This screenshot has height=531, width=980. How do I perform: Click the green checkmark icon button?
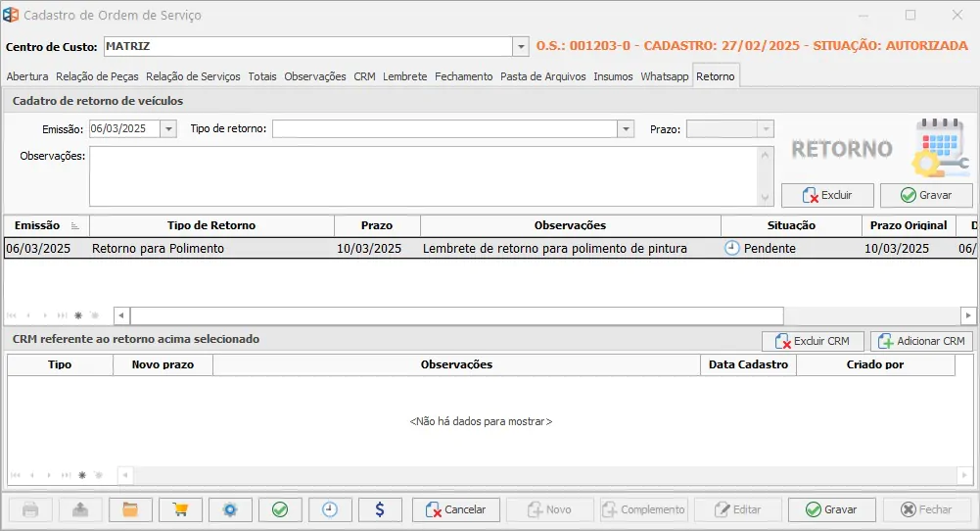280,509
